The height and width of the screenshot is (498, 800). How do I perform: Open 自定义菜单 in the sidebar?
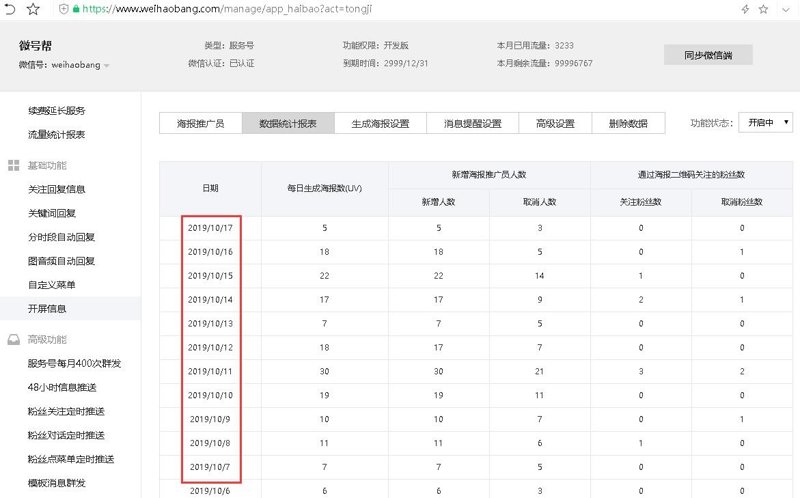[x=52, y=285]
